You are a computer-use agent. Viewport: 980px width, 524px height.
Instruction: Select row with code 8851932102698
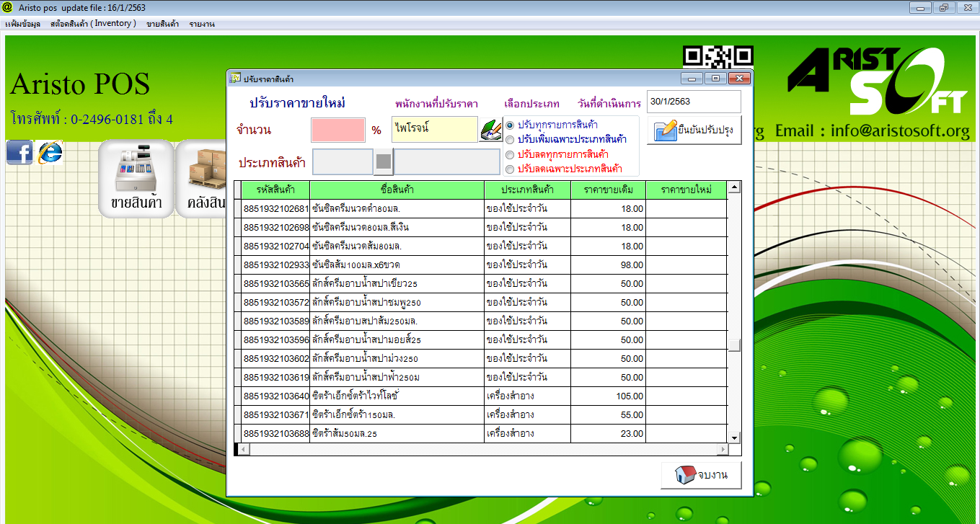click(481, 228)
